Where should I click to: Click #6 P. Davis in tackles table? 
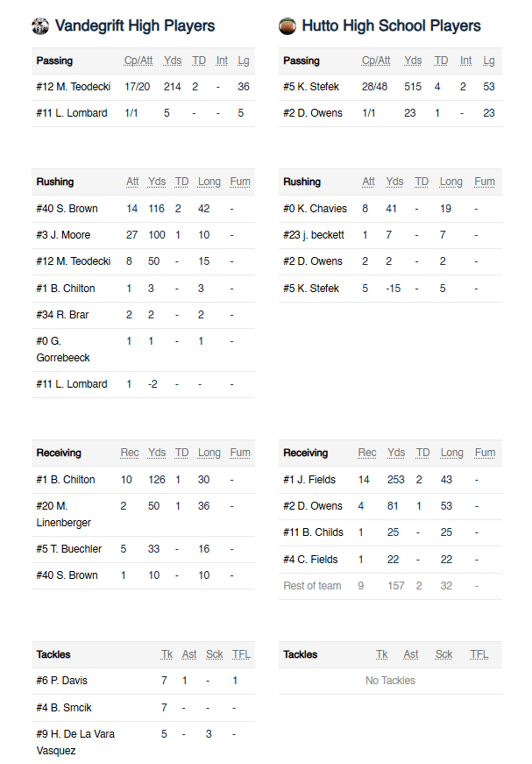tap(62, 681)
